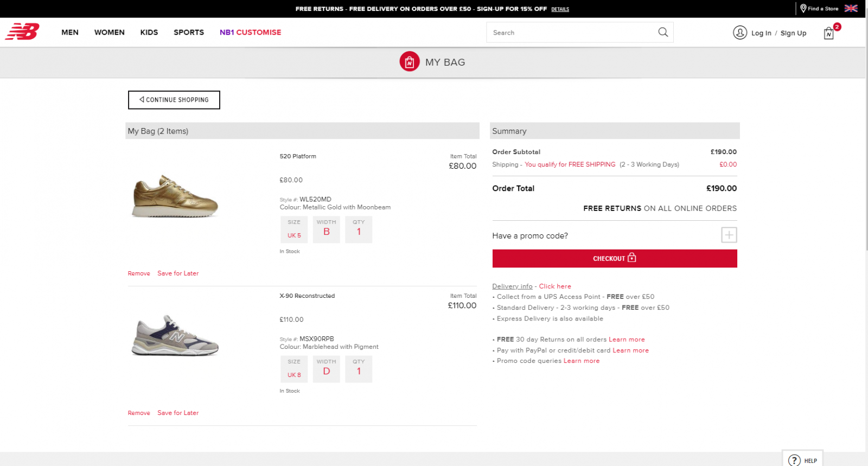Screen dimensions: 868x466
Task: Click the 520 Platform product name
Action: [298, 156]
